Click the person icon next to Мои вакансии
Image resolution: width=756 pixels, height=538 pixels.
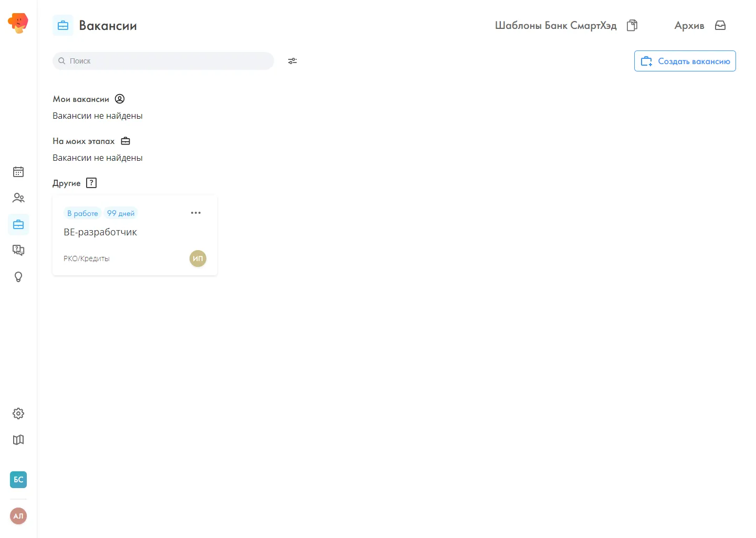[x=120, y=99]
